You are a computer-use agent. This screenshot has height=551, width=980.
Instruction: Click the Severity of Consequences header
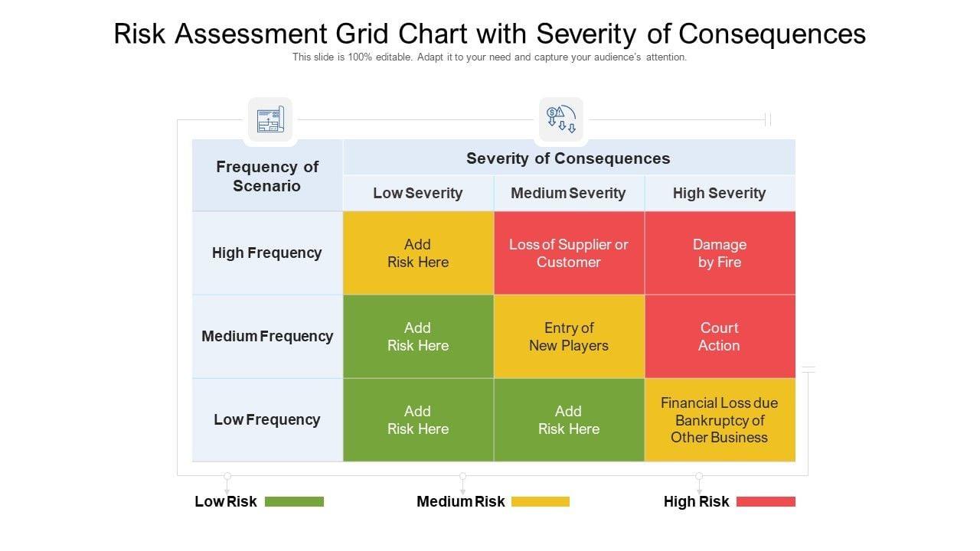[568, 158]
